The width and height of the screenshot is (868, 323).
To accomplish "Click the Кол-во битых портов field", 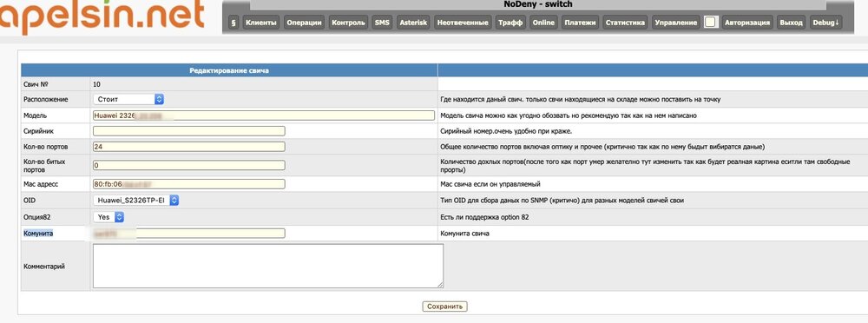I will click(188, 165).
